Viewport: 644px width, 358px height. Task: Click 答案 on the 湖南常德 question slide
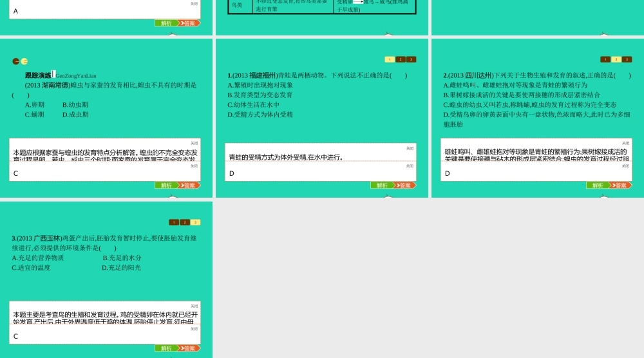click(x=189, y=185)
